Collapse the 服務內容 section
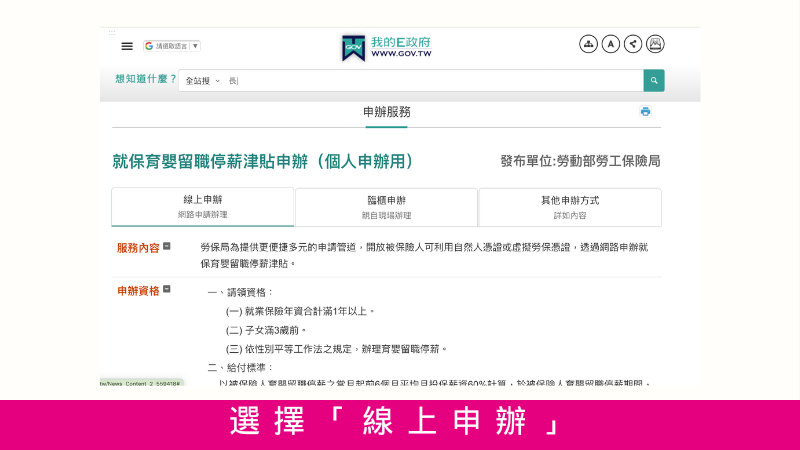 tap(166, 246)
